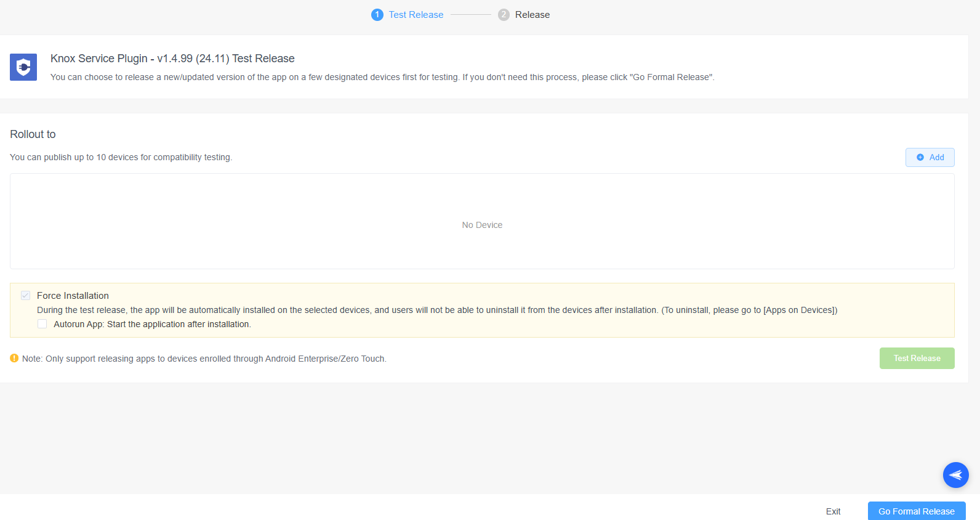Click the Force Installation label

click(x=73, y=296)
